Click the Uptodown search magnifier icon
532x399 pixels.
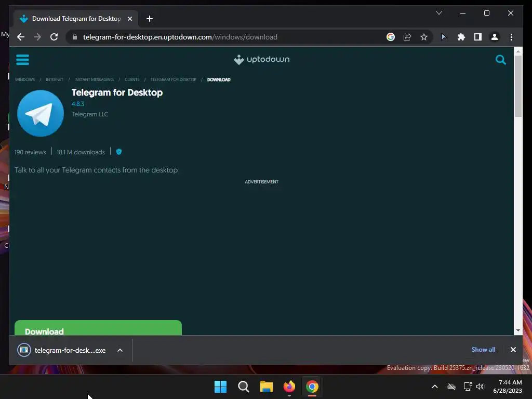click(x=500, y=60)
